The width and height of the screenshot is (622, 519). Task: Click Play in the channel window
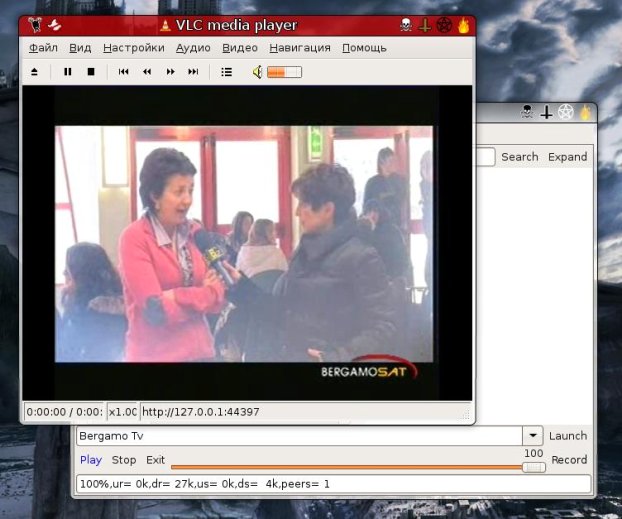pos(91,460)
